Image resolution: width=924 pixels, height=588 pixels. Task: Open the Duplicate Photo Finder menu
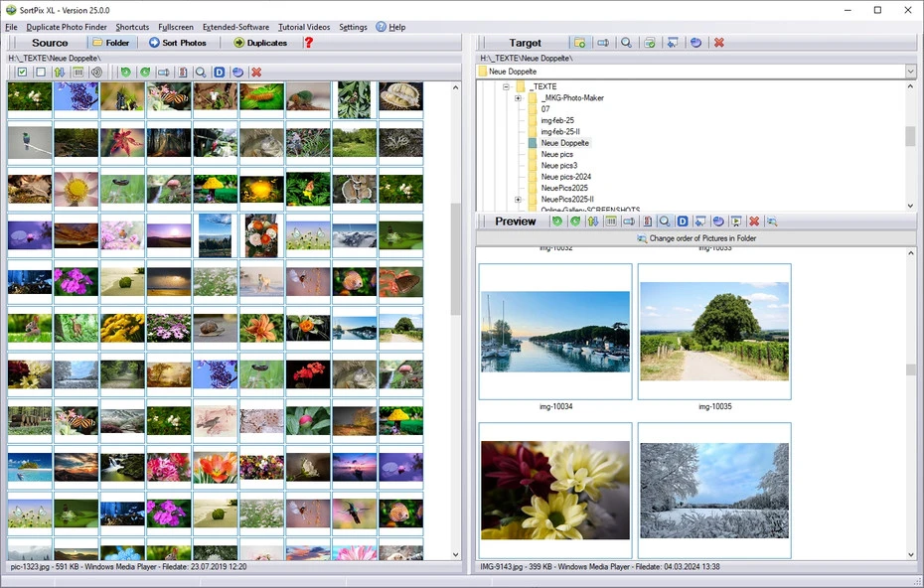point(66,27)
